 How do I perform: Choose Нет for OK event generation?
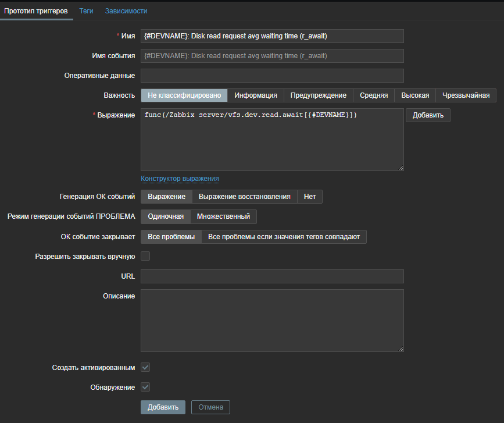click(x=310, y=197)
